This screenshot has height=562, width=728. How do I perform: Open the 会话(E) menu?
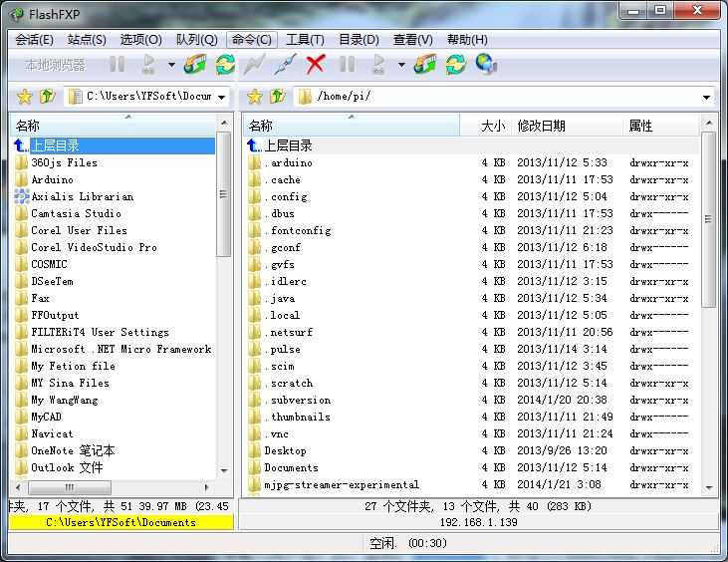[x=34, y=40]
